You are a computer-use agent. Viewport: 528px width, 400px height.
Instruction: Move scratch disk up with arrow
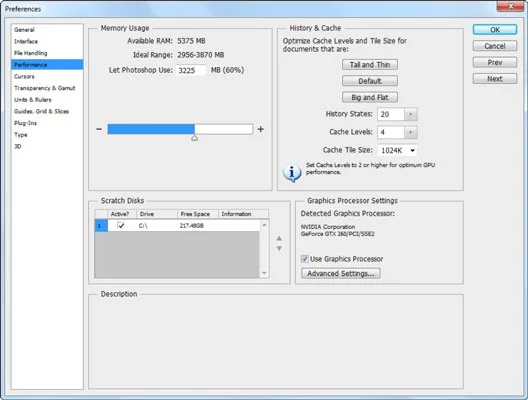[x=279, y=238]
